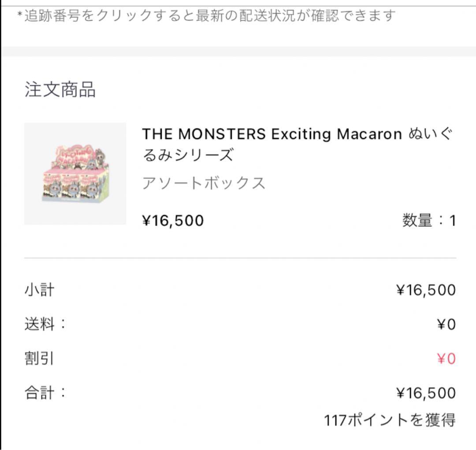Click the tracking number note text
The width and height of the screenshot is (476, 450).
[206, 16]
